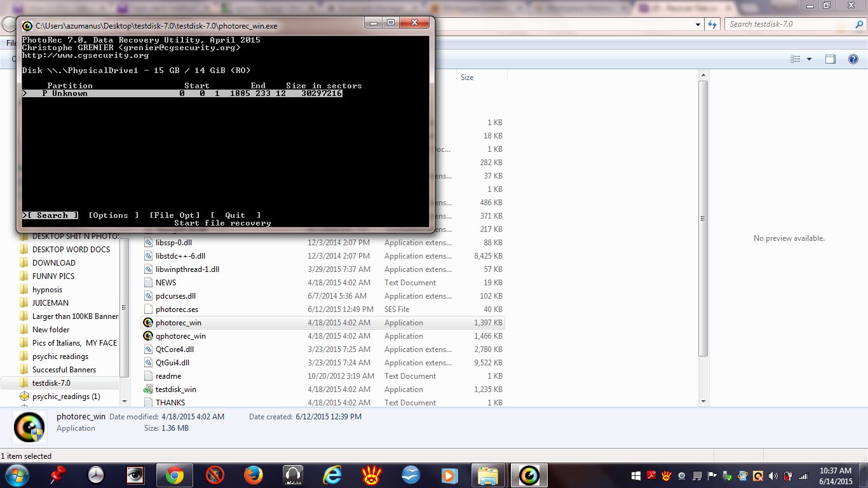Open headphones app in taskbar
This screenshot has width=868, height=488.
[x=293, y=475]
